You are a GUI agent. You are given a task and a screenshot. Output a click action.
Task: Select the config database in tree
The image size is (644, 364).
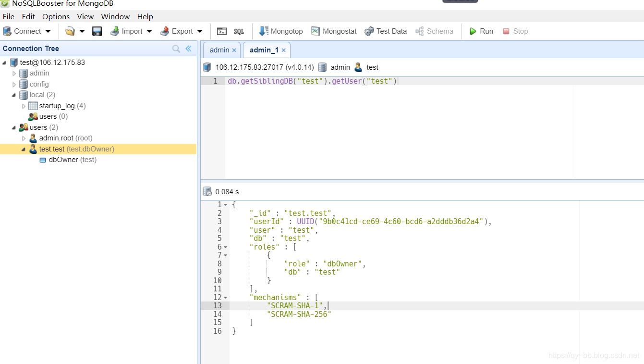39,84
